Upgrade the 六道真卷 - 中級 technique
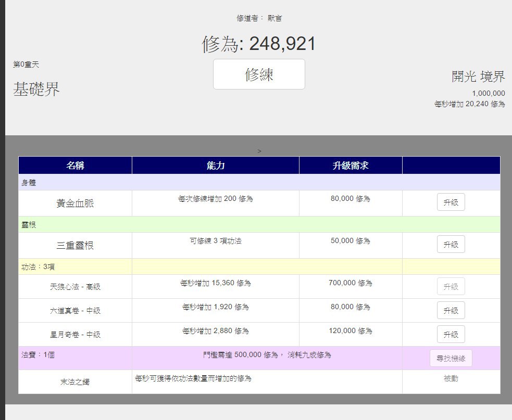Image resolution: width=512 pixels, height=420 pixels. point(451,310)
